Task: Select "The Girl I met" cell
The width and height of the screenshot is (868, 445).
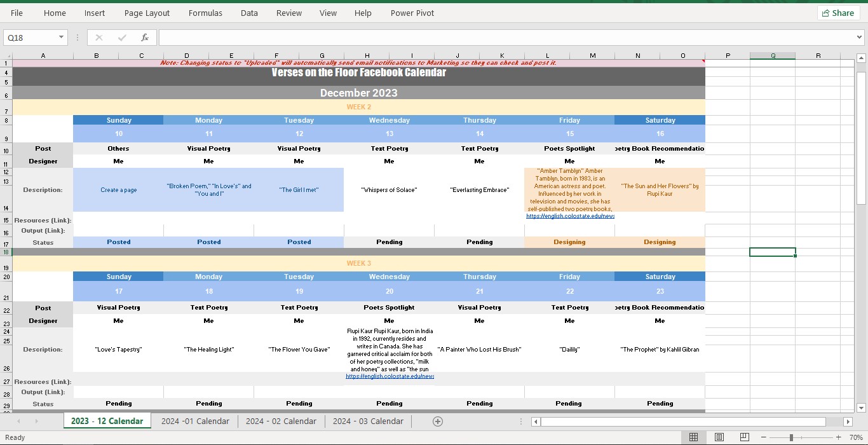Action: tap(299, 189)
